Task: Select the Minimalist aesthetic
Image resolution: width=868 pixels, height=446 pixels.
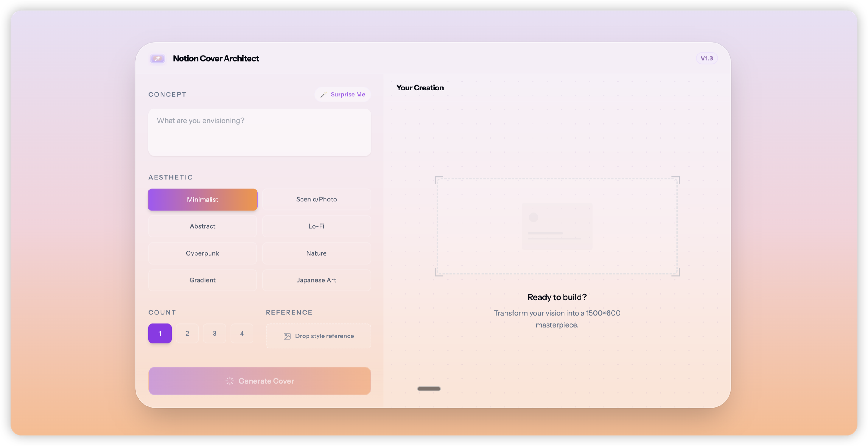Action: point(203,200)
